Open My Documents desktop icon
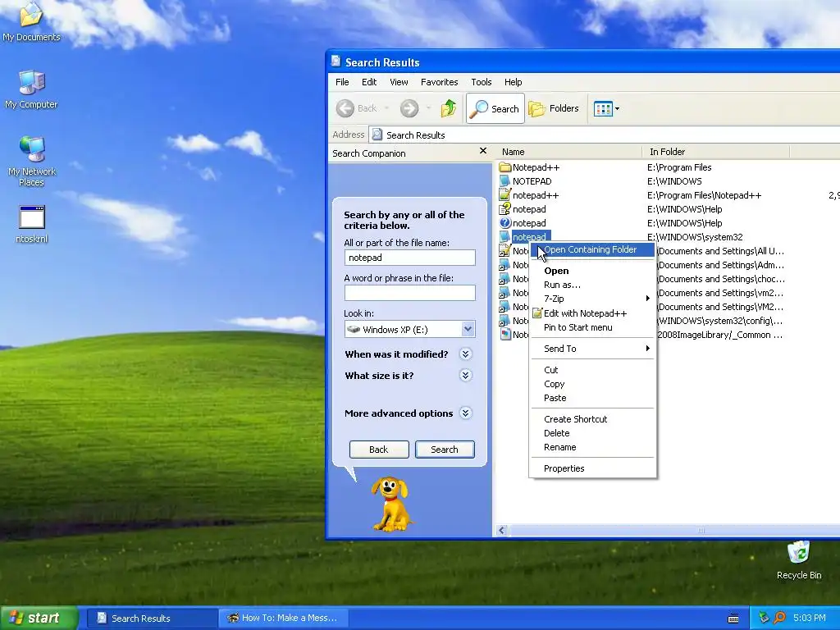 tap(31, 21)
